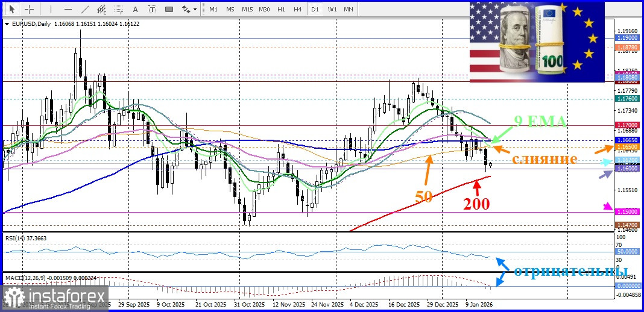Click the 31 Oct 2025 date label

(x=251, y=305)
